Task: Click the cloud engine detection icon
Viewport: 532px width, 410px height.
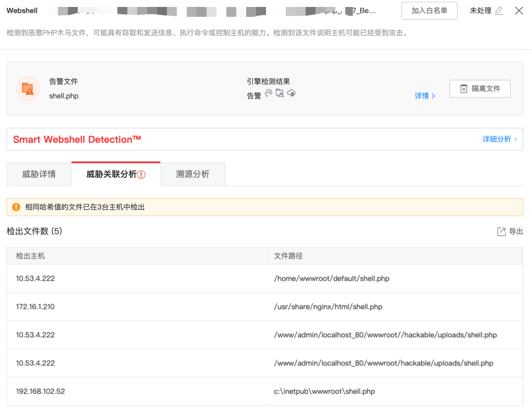Action: pyautogui.click(x=291, y=93)
